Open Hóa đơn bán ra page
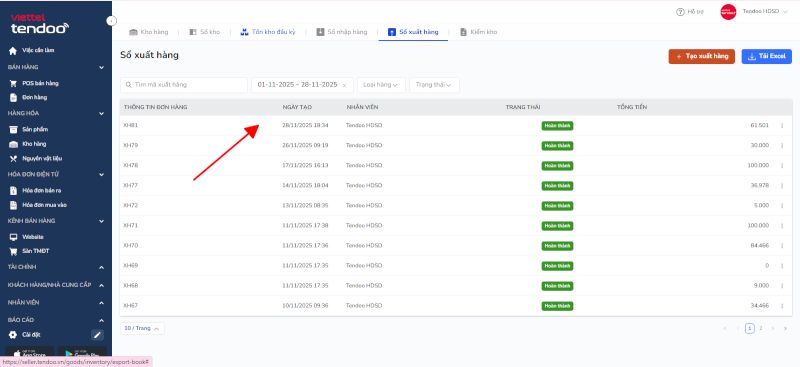Screen dimensions: 800x367 tap(36, 190)
